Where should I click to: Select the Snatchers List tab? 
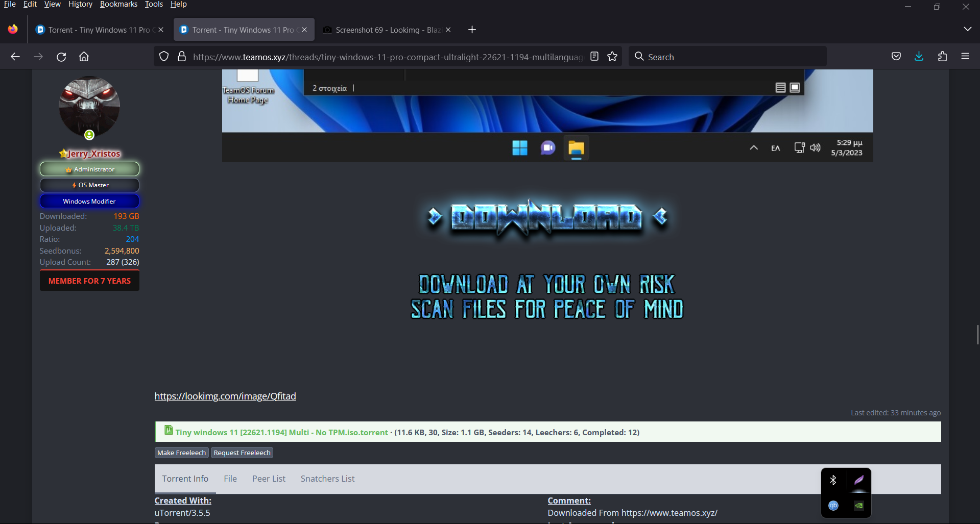pyautogui.click(x=327, y=479)
